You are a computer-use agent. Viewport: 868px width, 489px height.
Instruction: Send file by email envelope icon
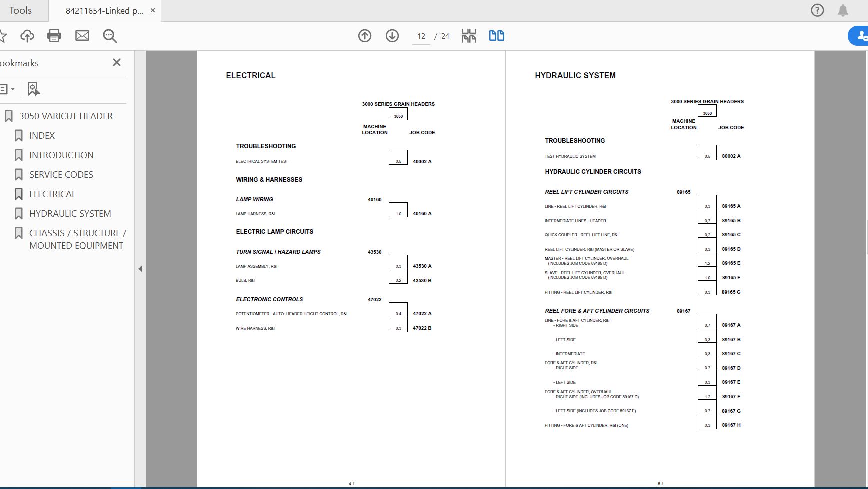click(82, 36)
